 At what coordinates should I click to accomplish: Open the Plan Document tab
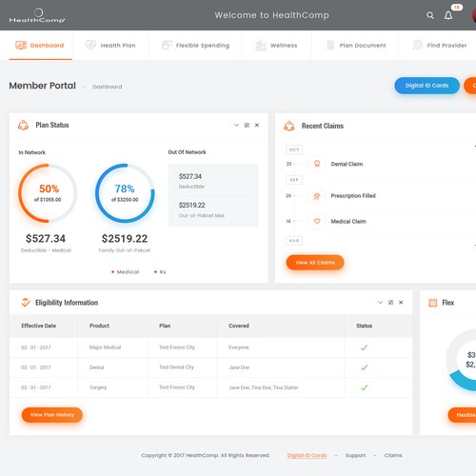point(355,45)
